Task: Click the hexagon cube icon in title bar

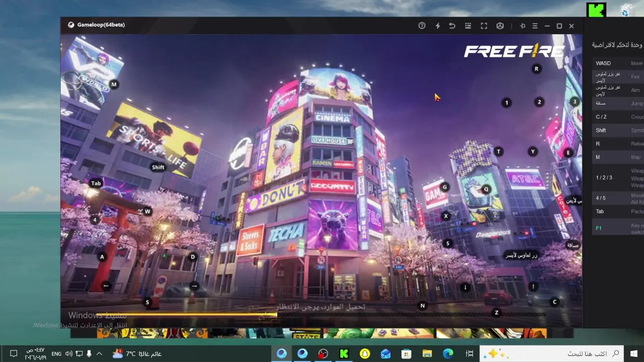Action: click(500, 26)
